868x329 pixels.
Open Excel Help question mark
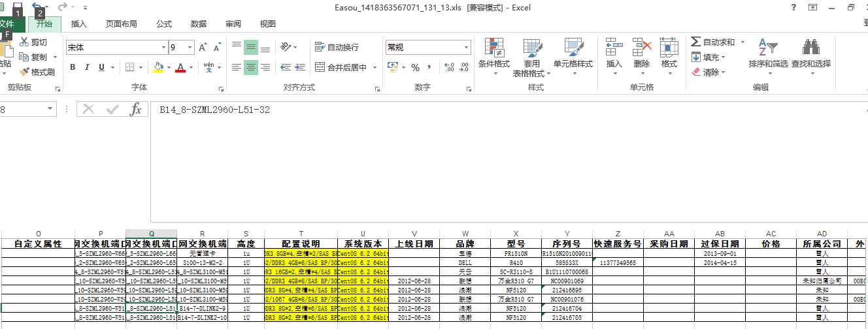[793, 8]
